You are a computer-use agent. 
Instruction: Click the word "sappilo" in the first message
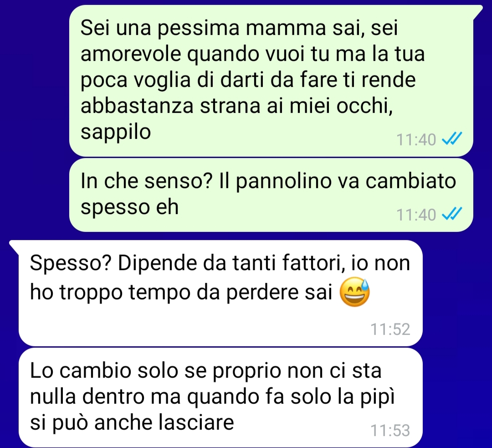click(x=116, y=132)
